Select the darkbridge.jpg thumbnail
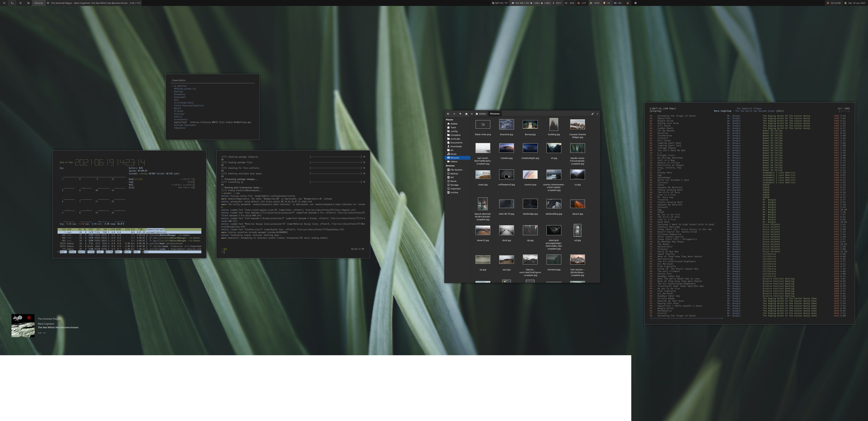Viewport: 868px width, 421px height. coord(530,204)
